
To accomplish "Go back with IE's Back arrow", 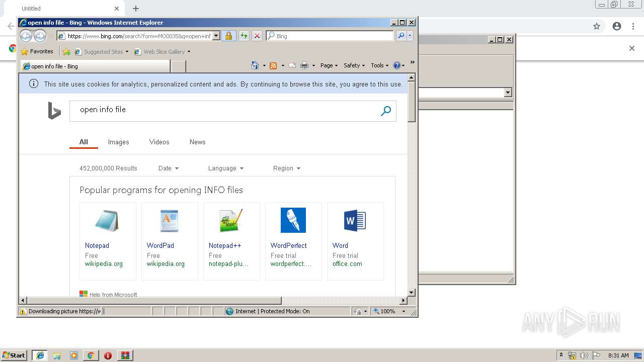I will point(26,36).
